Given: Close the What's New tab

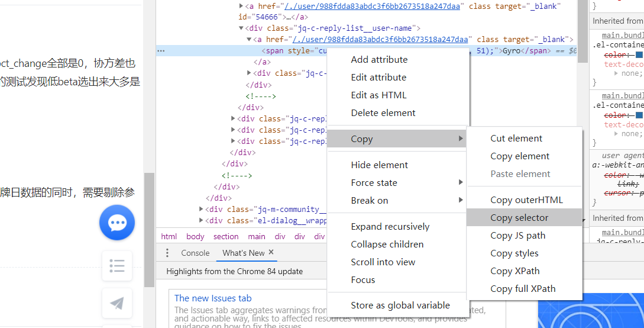Looking at the screenshot, I should coord(271,252).
